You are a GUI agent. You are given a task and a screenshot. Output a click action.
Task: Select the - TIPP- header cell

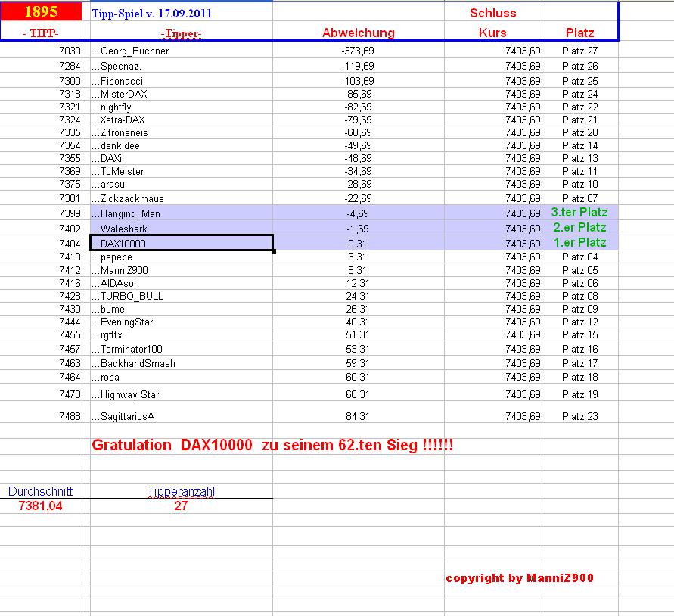point(41,33)
